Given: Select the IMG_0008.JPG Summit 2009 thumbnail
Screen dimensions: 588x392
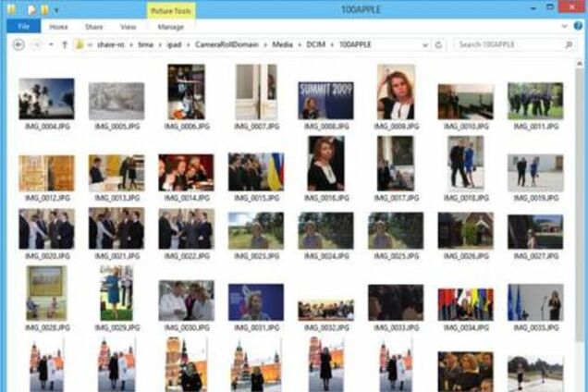Looking at the screenshot, I should (x=325, y=100).
